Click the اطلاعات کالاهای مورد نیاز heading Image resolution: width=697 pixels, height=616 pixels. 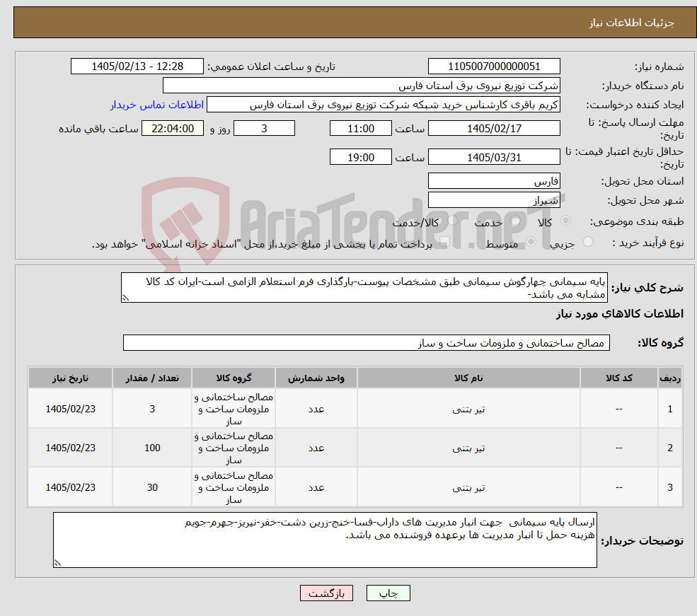pos(620,314)
